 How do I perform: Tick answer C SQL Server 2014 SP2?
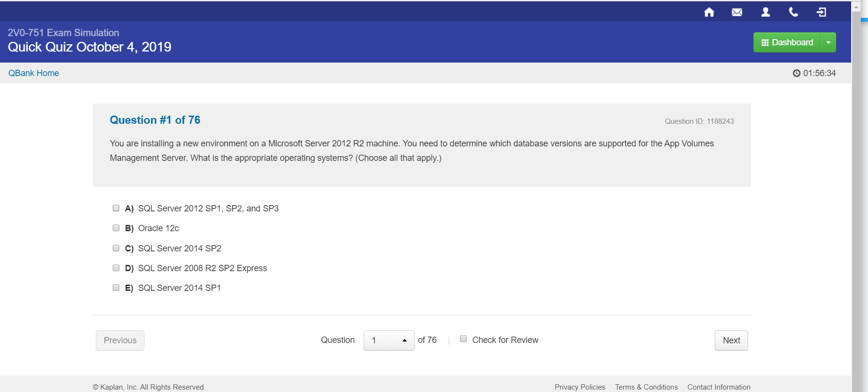point(116,248)
